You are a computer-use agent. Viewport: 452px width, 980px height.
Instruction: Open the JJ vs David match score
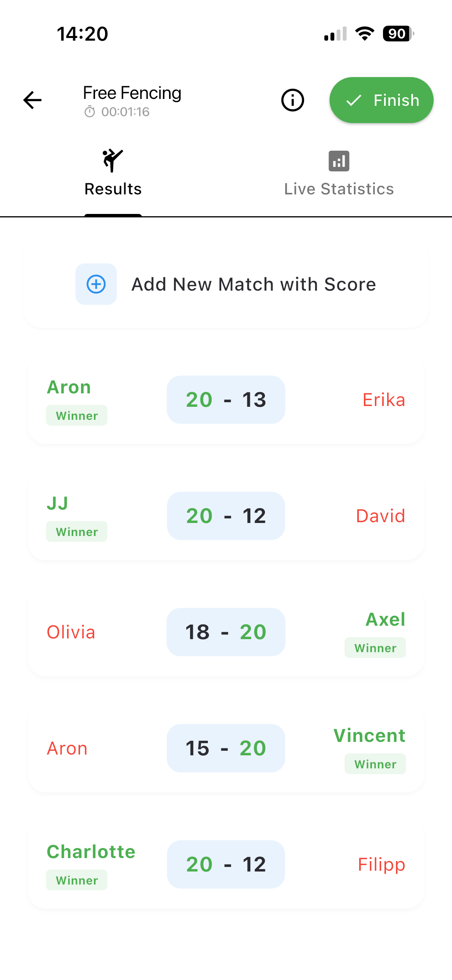(x=226, y=516)
